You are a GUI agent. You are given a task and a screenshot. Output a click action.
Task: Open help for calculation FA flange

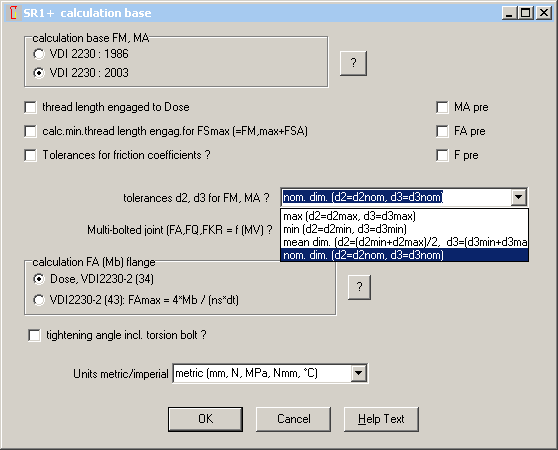pos(359,287)
